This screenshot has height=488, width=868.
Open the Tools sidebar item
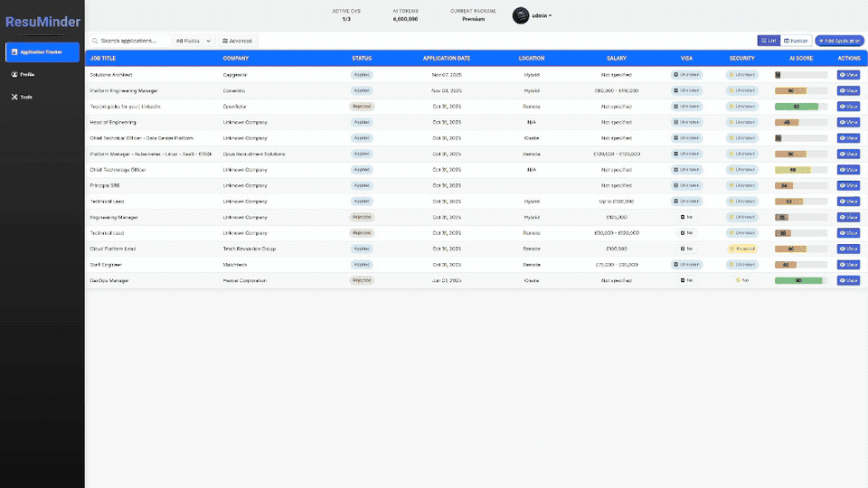pos(22,97)
